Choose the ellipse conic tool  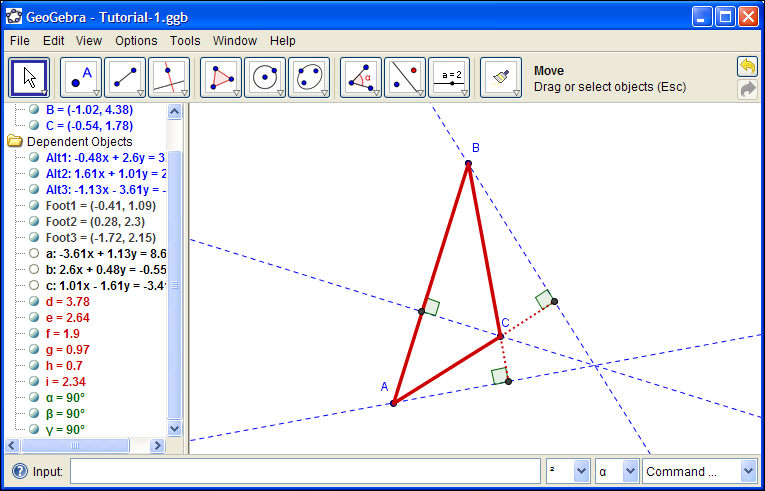point(309,78)
